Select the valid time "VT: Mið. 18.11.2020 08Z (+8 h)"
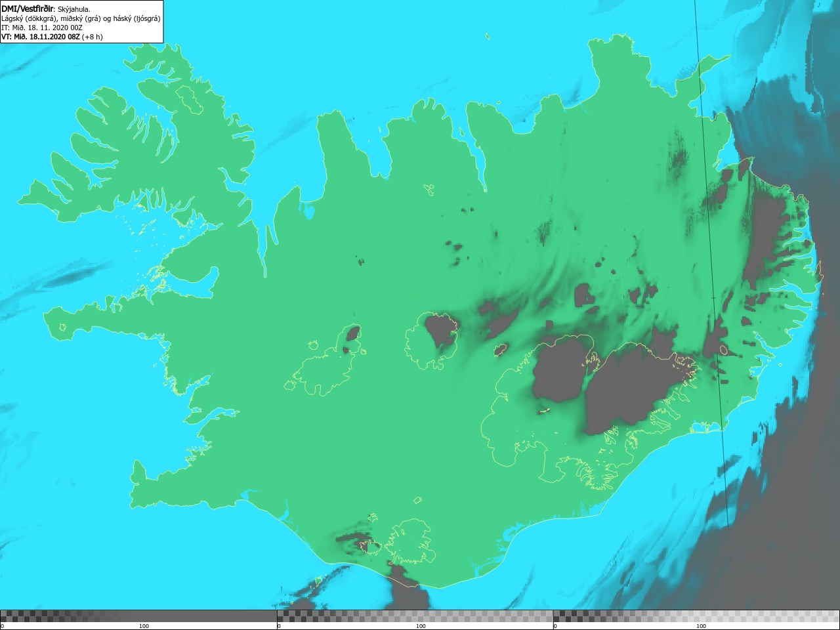The height and width of the screenshot is (630, 840). 52,37
